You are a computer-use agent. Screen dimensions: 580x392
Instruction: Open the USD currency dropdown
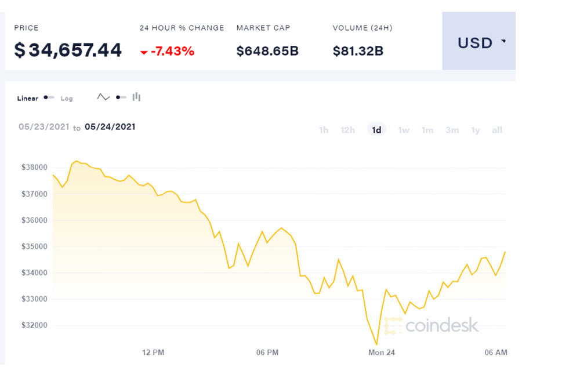(x=475, y=42)
